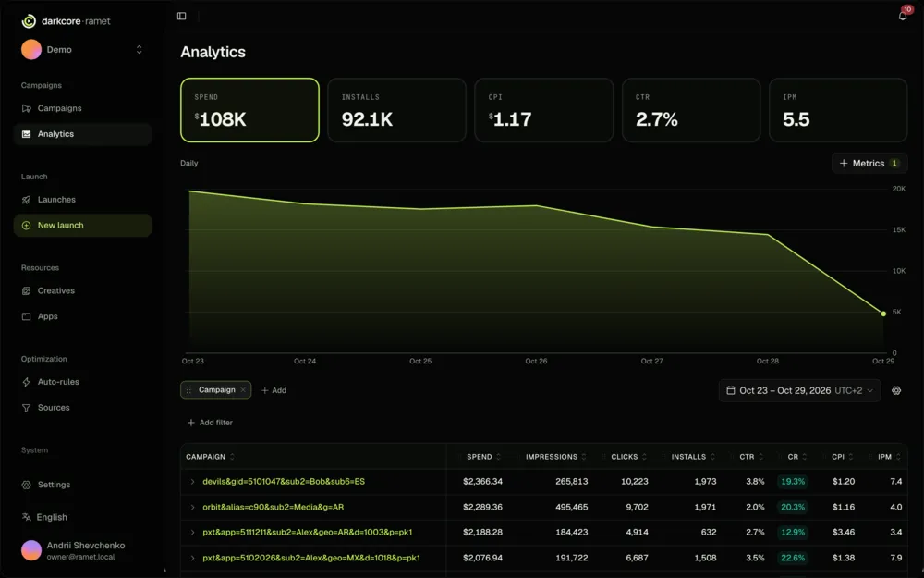
Task: Sort by Installs column
Action: pos(693,457)
